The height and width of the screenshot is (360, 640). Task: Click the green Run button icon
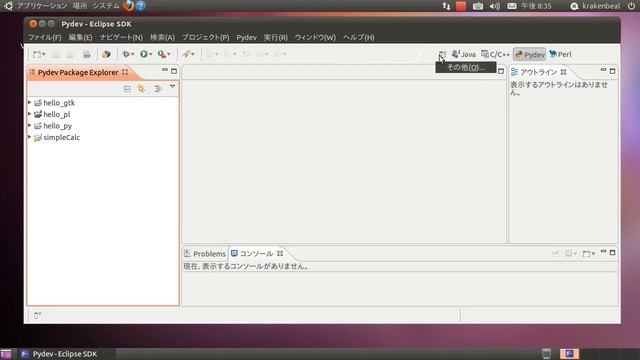coord(144,54)
